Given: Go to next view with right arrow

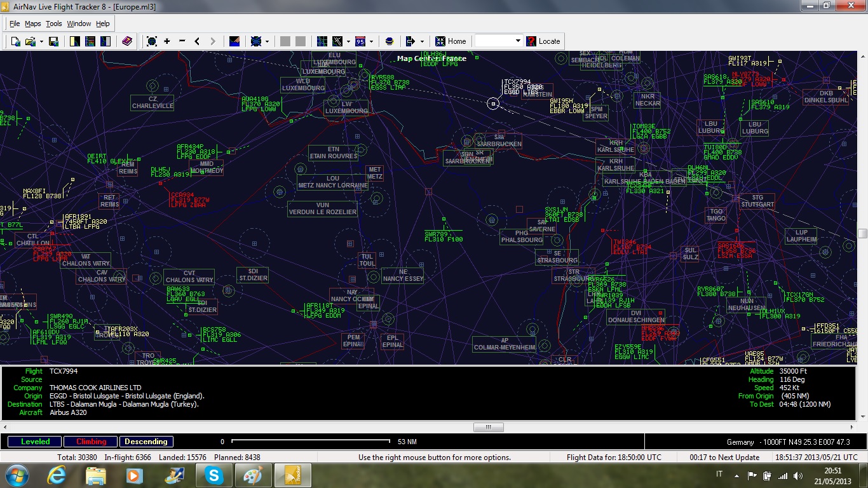Looking at the screenshot, I should coord(213,41).
